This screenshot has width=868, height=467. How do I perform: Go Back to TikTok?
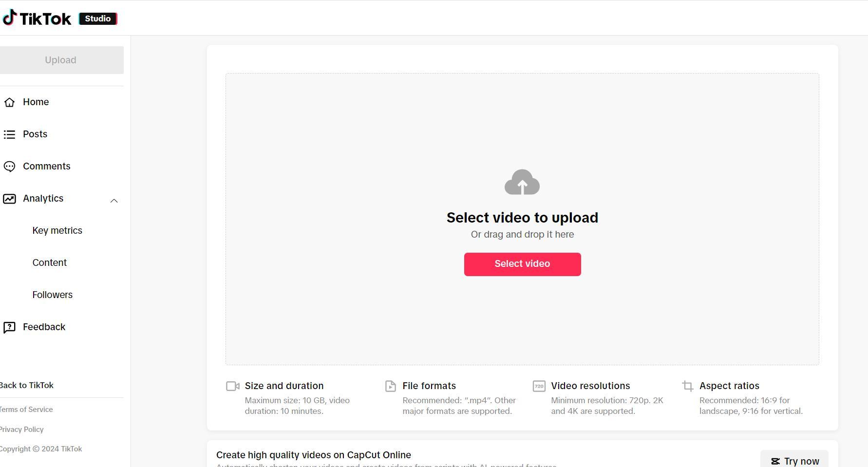click(x=26, y=385)
